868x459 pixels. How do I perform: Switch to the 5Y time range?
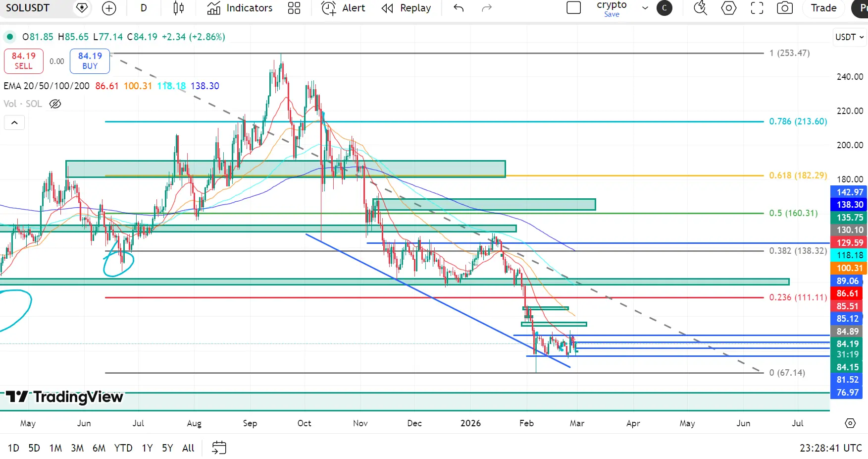tap(167, 448)
